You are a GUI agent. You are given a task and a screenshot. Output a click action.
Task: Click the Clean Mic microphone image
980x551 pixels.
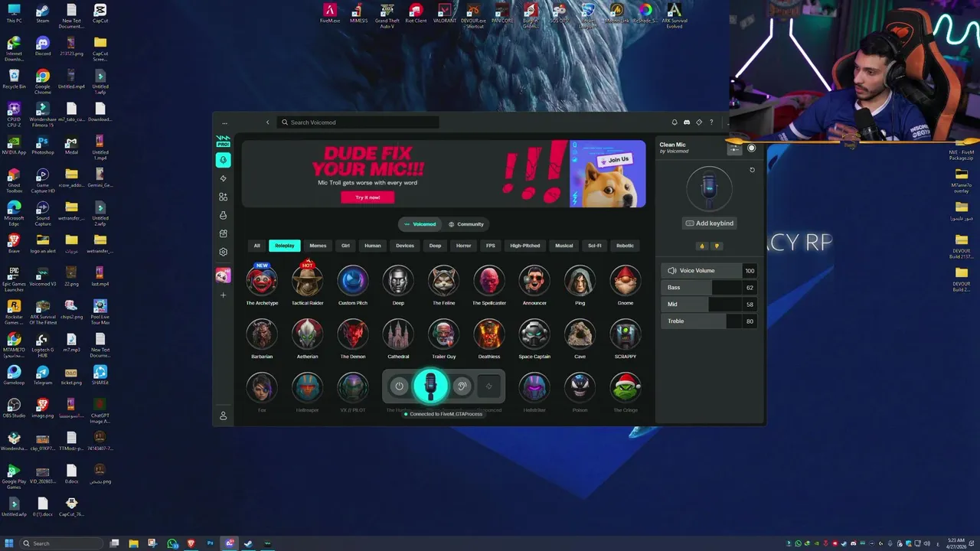click(x=709, y=189)
